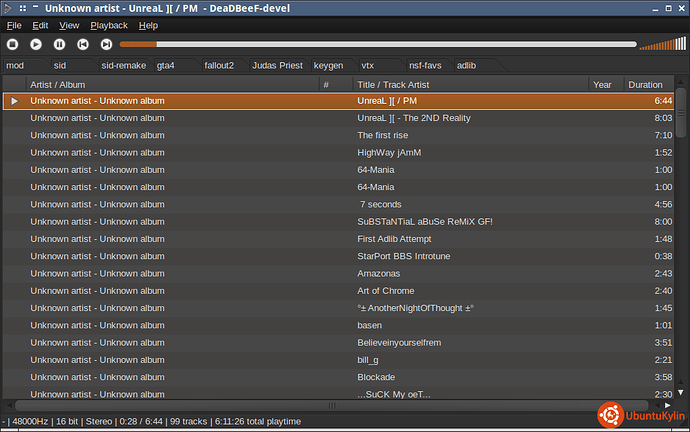Select the keygen playlist tab

click(x=329, y=65)
